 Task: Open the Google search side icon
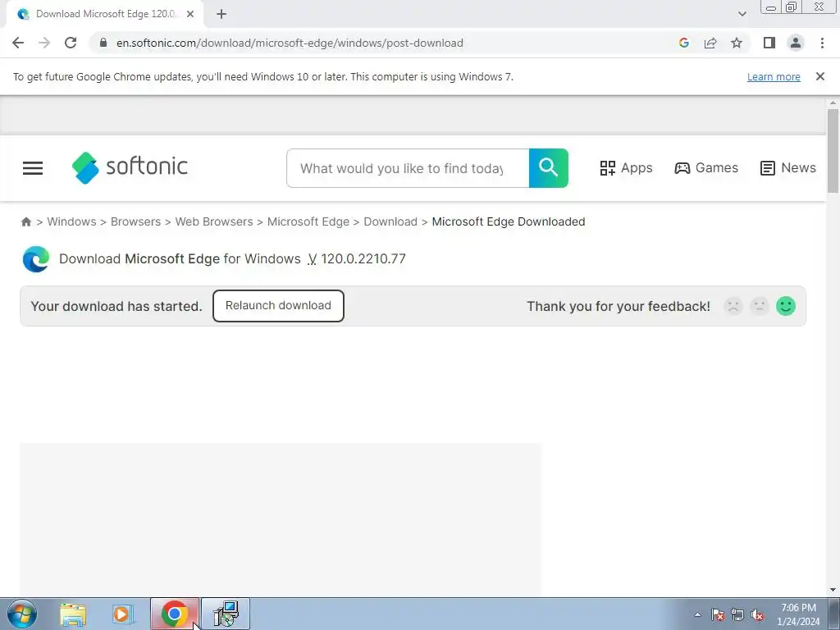pos(683,43)
